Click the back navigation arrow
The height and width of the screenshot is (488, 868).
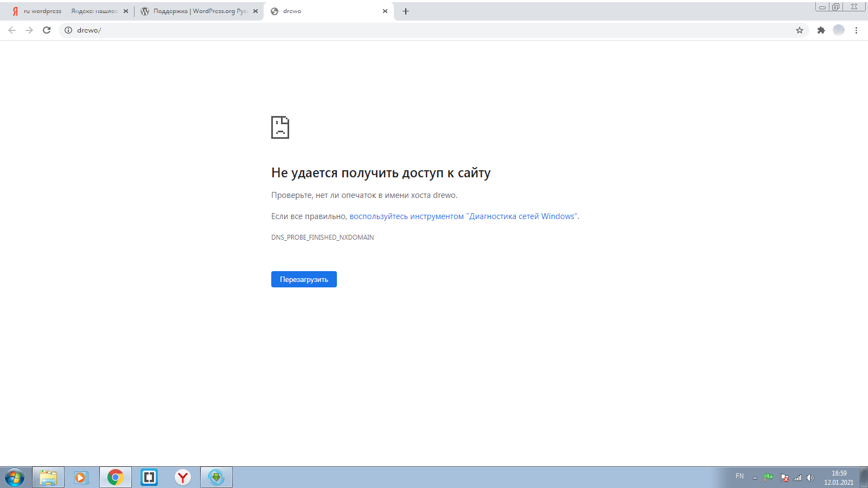tap(12, 30)
